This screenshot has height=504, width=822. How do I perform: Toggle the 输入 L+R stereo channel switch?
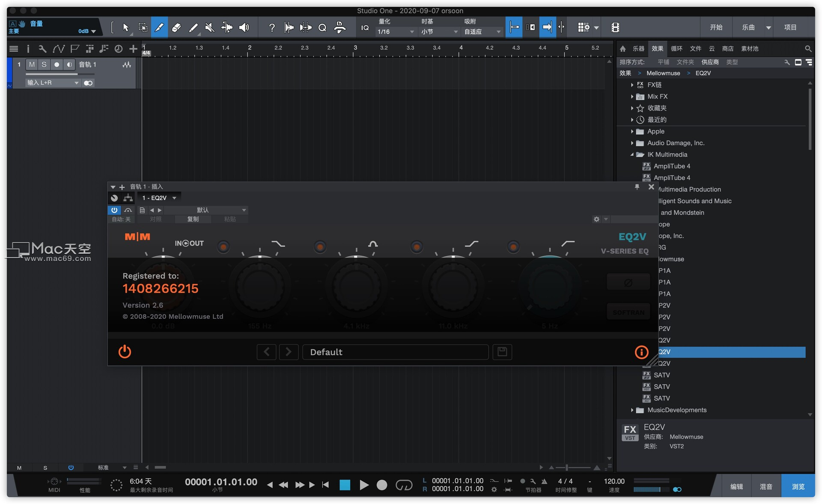[x=88, y=83]
